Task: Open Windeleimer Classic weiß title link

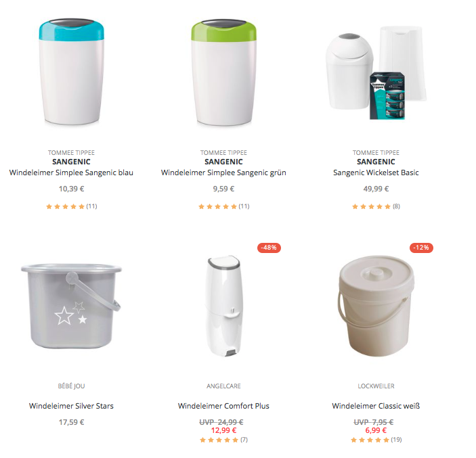Action: pyautogui.click(x=376, y=406)
